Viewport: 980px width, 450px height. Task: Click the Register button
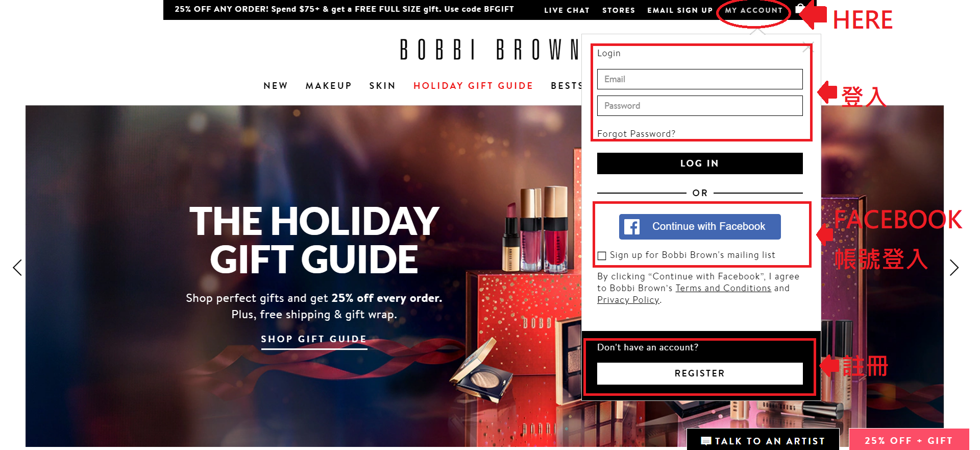pos(700,373)
